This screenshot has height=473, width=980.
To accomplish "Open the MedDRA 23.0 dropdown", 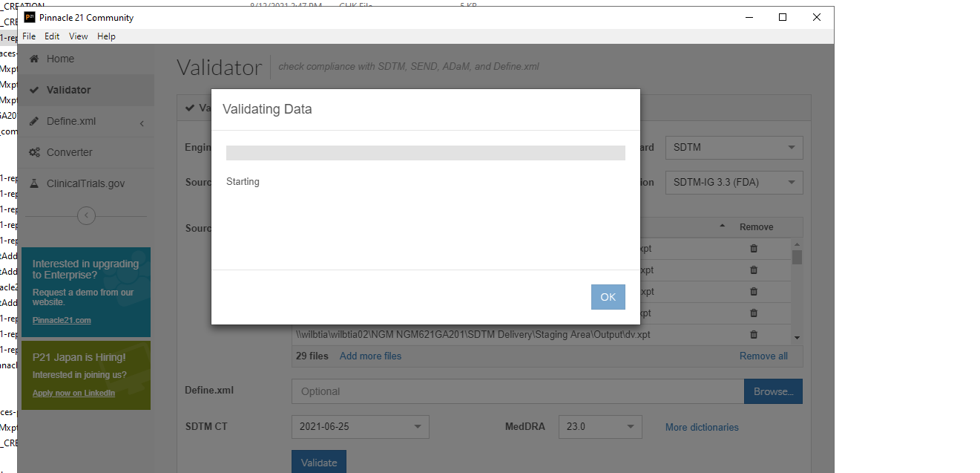I will click(x=600, y=427).
